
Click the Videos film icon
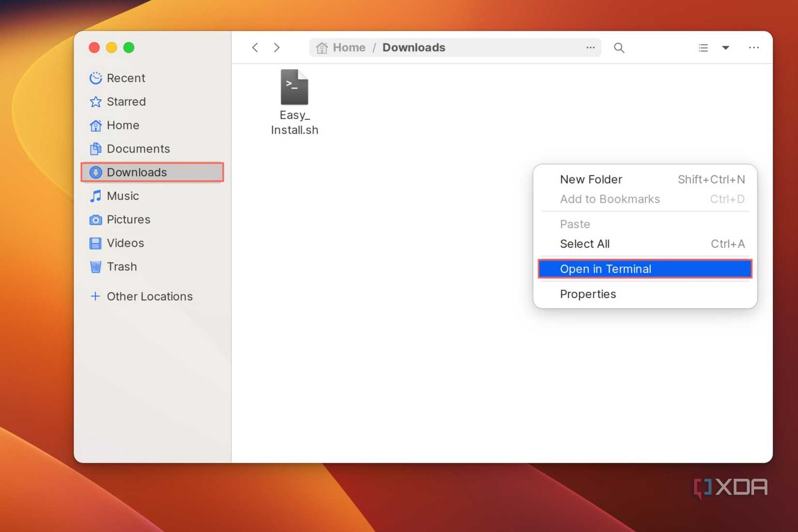pos(95,243)
